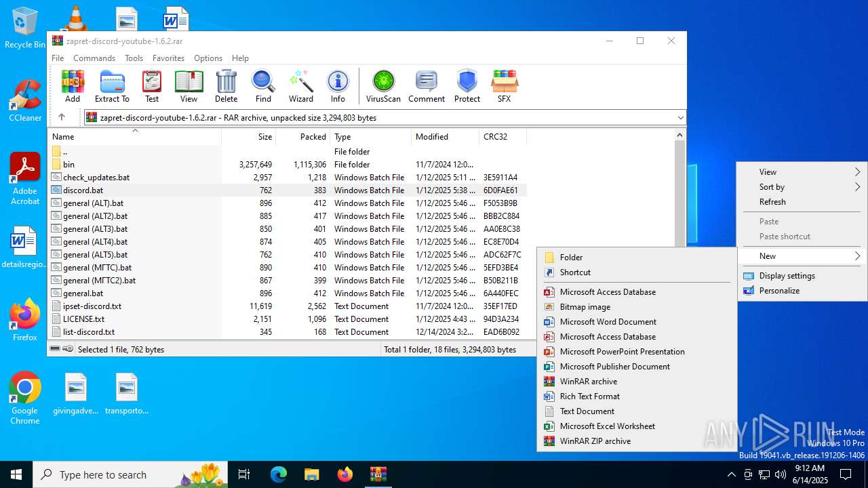Click the Extract To toolbar icon
Screen dimensions: 868x488
click(112, 87)
